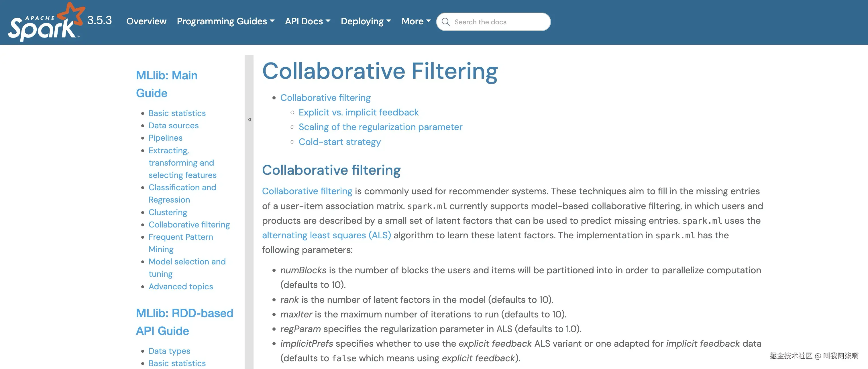Jump to Explicit vs. implicit feedback section

[x=358, y=112]
